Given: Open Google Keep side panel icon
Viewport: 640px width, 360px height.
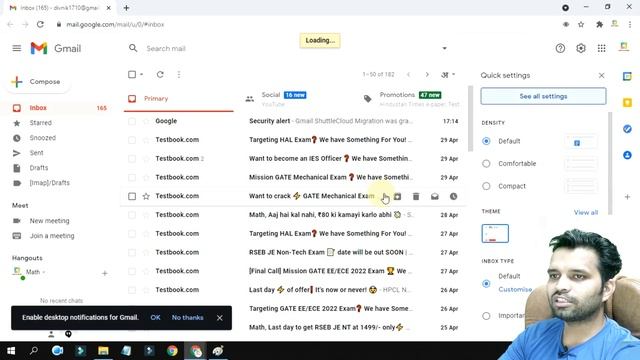Looking at the screenshot, I should click(627, 102).
